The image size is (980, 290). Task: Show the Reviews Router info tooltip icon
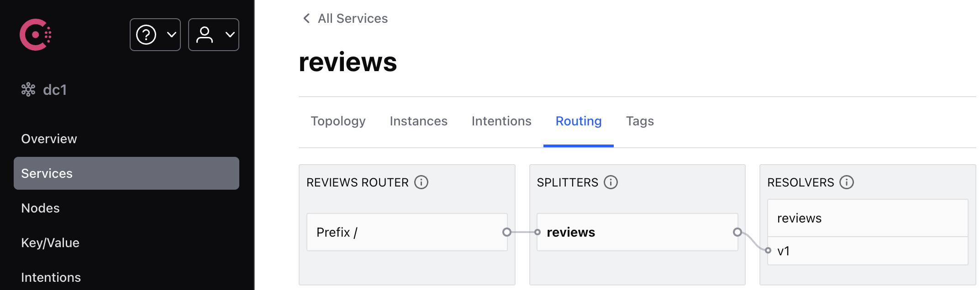[421, 182]
